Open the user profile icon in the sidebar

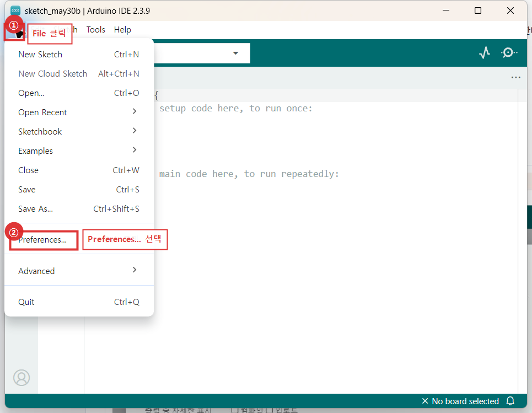point(22,377)
